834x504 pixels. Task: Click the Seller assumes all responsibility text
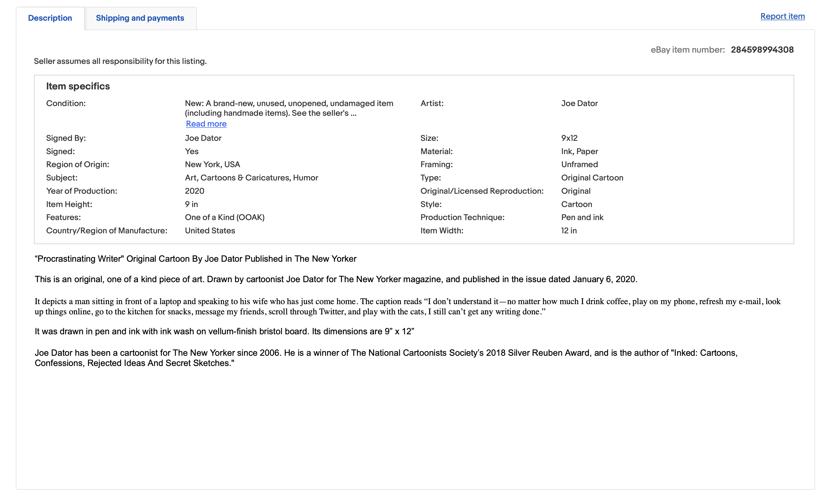(120, 61)
